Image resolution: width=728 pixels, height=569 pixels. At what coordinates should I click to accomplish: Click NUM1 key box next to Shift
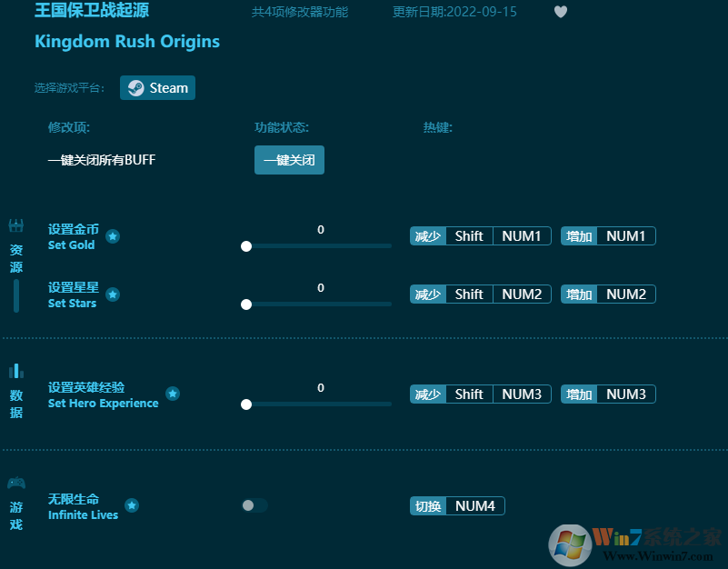522,236
